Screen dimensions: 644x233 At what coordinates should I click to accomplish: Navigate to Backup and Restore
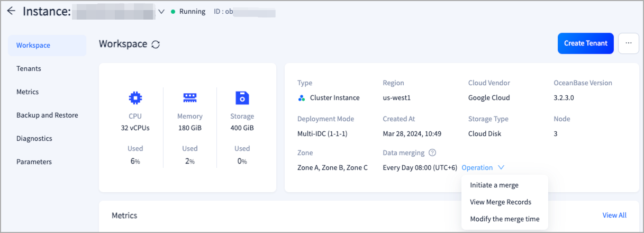click(47, 115)
